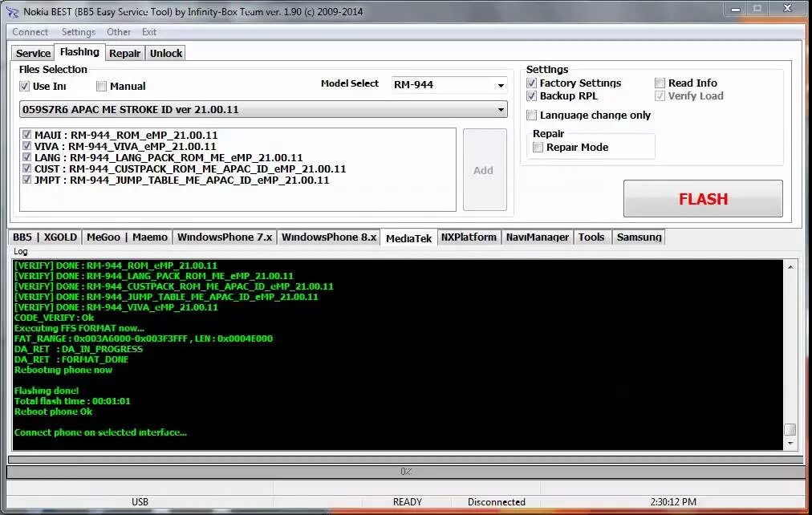Screen dimensions: 812x515
Task: Open the Samsung tab
Action: (639, 237)
